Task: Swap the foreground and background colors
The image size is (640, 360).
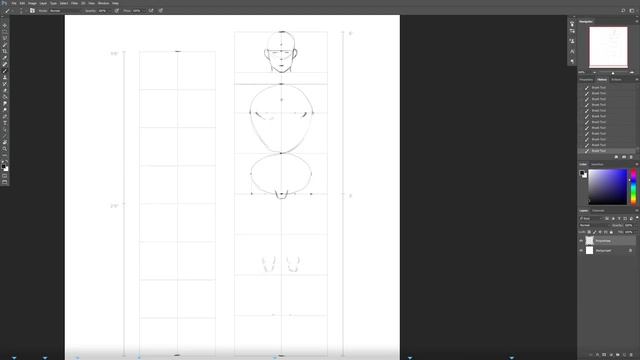Action: (6, 162)
